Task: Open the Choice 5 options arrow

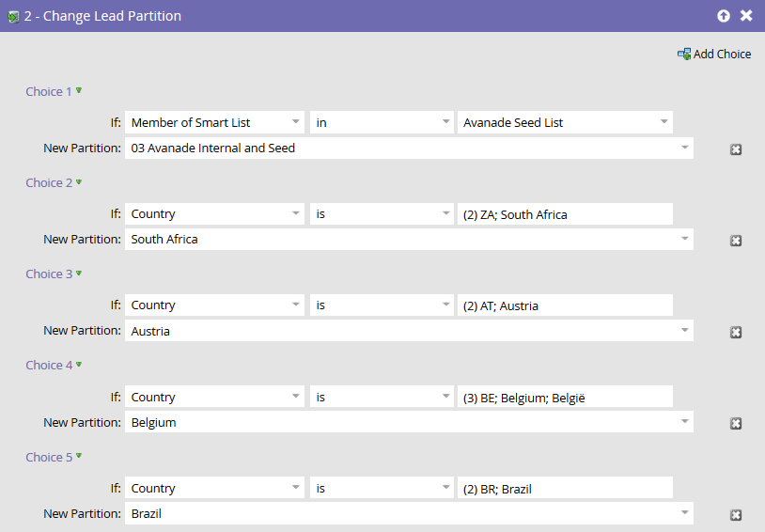Action: [79, 456]
